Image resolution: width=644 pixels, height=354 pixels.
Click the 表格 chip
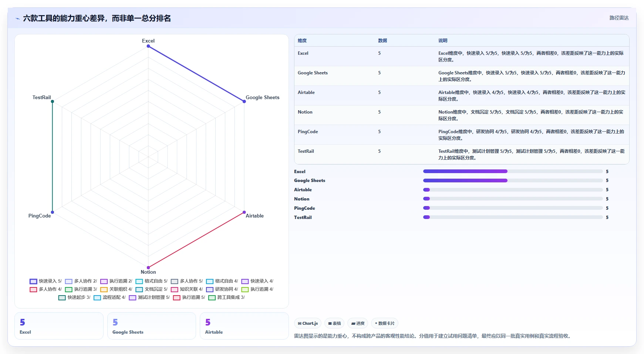pyautogui.click(x=334, y=323)
